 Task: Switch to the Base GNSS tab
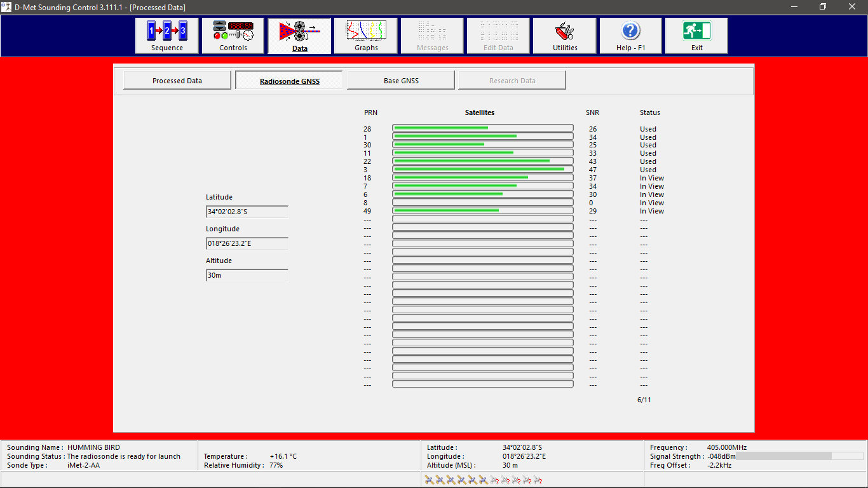click(x=401, y=81)
